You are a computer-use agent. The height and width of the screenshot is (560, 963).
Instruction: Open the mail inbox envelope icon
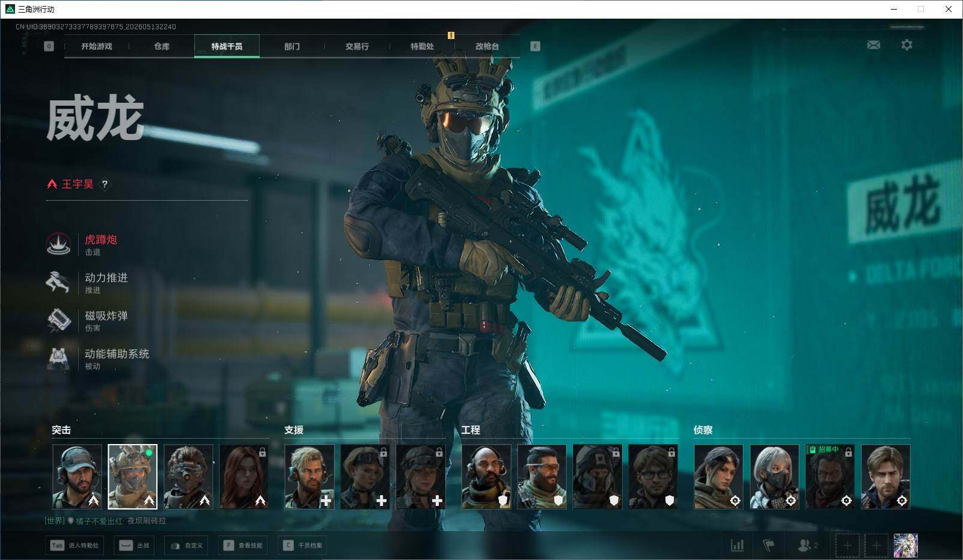(873, 45)
